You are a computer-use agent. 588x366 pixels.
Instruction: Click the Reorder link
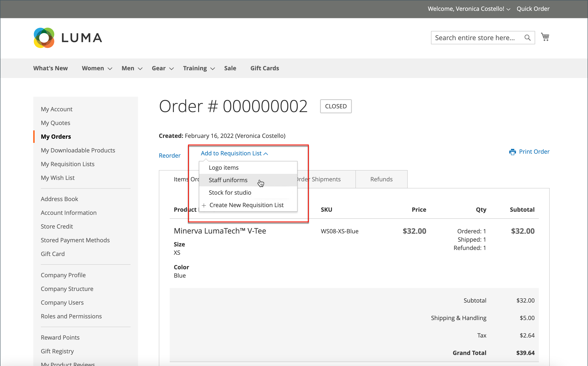coord(169,155)
